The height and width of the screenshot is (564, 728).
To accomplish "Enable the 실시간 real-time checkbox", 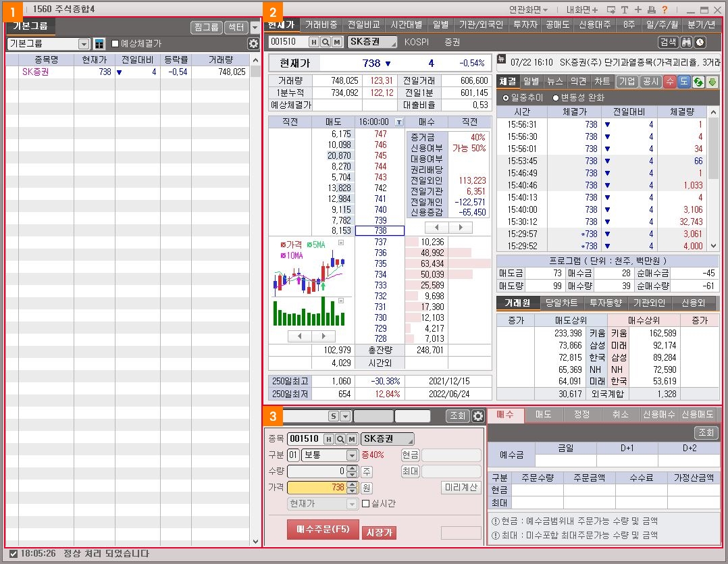I will click(365, 504).
